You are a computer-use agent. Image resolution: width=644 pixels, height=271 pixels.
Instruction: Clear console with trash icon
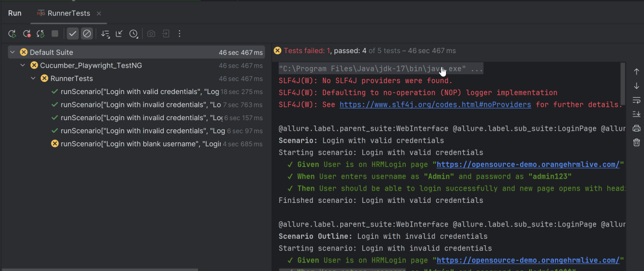636,142
